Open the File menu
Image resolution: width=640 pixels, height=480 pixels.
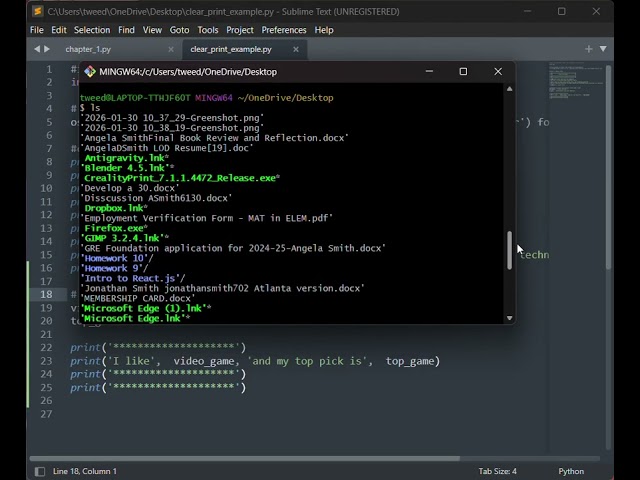37,30
